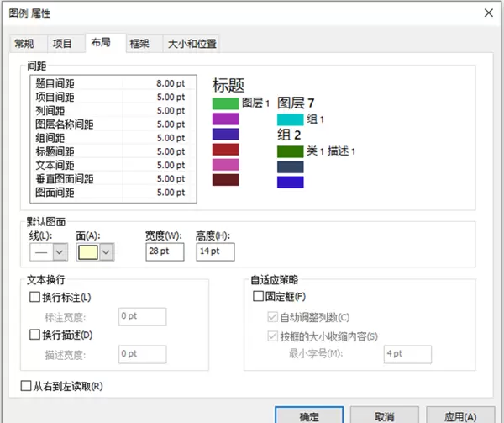Click the 确定 button

pos(309,416)
